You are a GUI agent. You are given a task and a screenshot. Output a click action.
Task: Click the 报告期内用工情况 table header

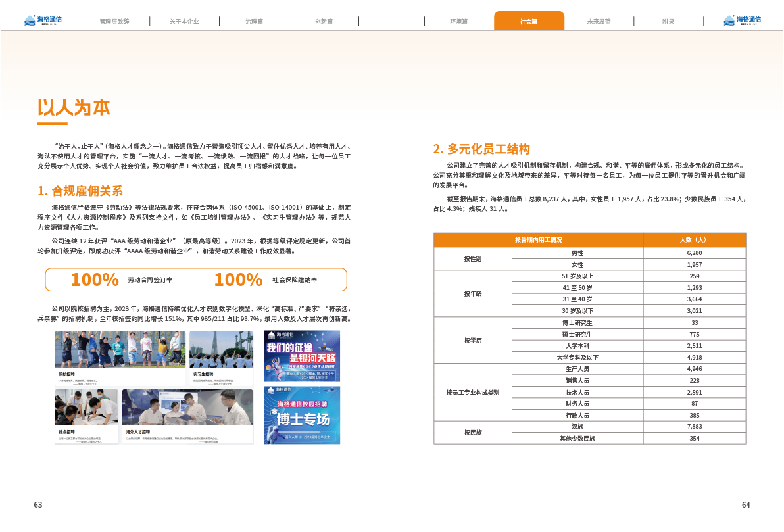(x=538, y=240)
